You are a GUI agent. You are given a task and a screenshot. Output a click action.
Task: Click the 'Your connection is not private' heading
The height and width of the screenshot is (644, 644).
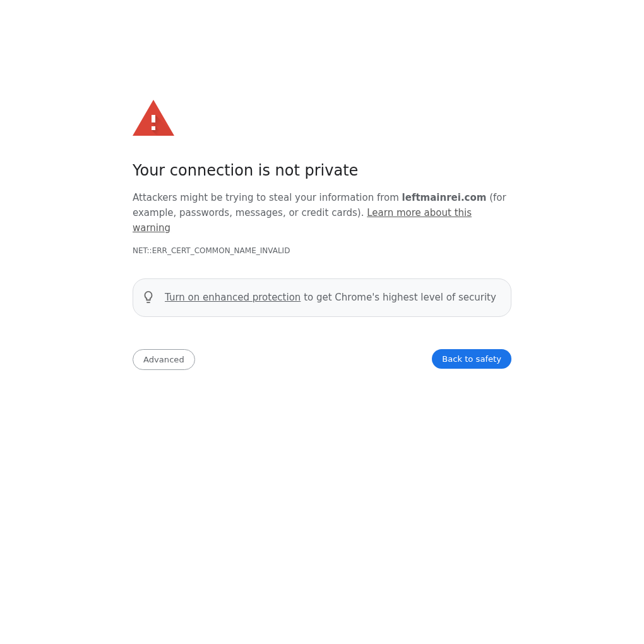pos(245,170)
